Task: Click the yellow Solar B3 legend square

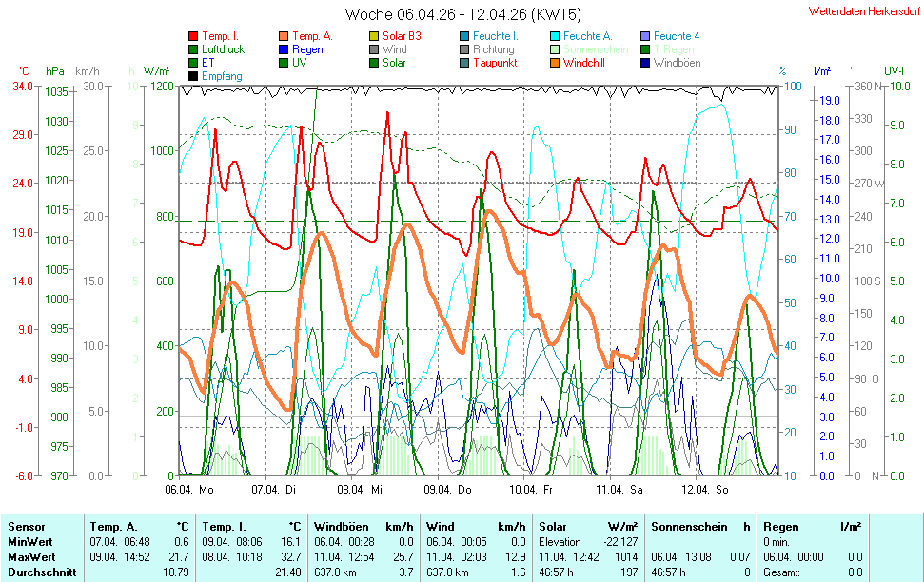Action: (x=374, y=36)
